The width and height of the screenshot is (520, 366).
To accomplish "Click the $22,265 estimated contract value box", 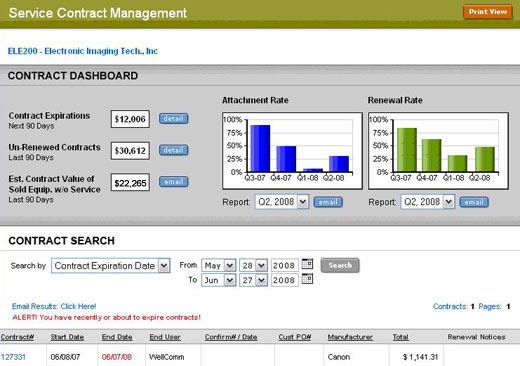I will pyautogui.click(x=130, y=183).
